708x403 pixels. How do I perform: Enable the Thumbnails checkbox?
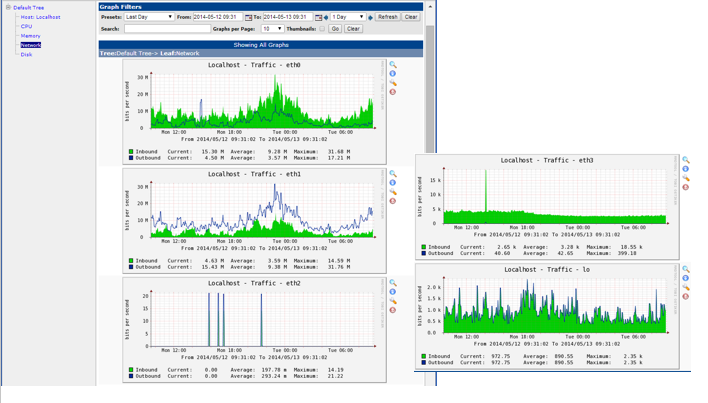[x=322, y=29]
